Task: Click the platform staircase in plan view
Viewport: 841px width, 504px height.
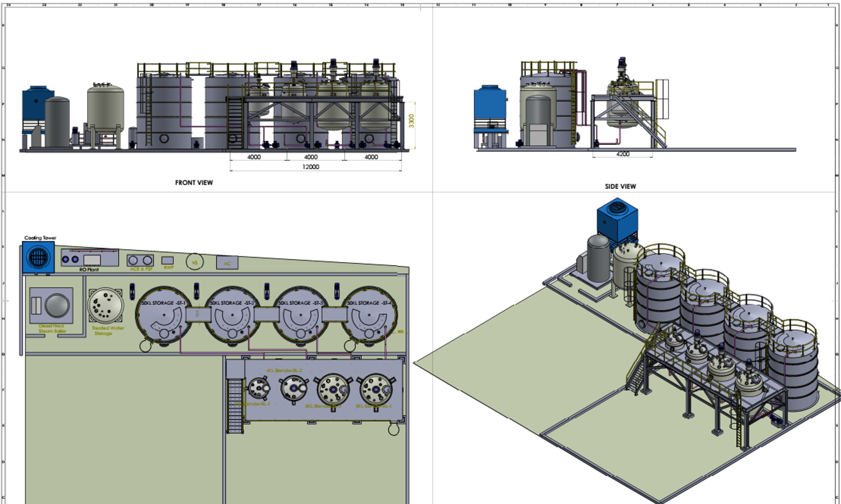Action: pyautogui.click(x=235, y=406)
